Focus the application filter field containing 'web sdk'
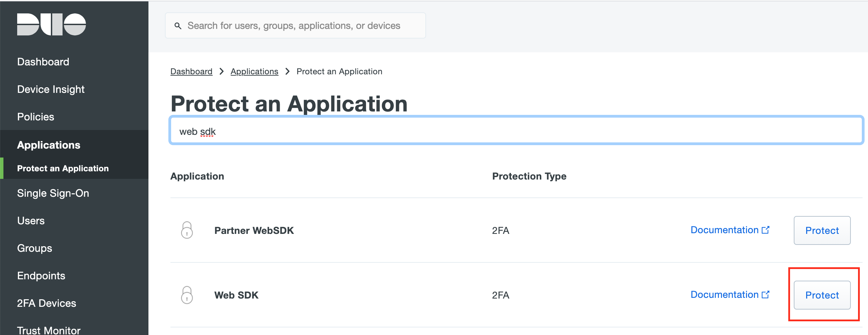 point(515,131)
